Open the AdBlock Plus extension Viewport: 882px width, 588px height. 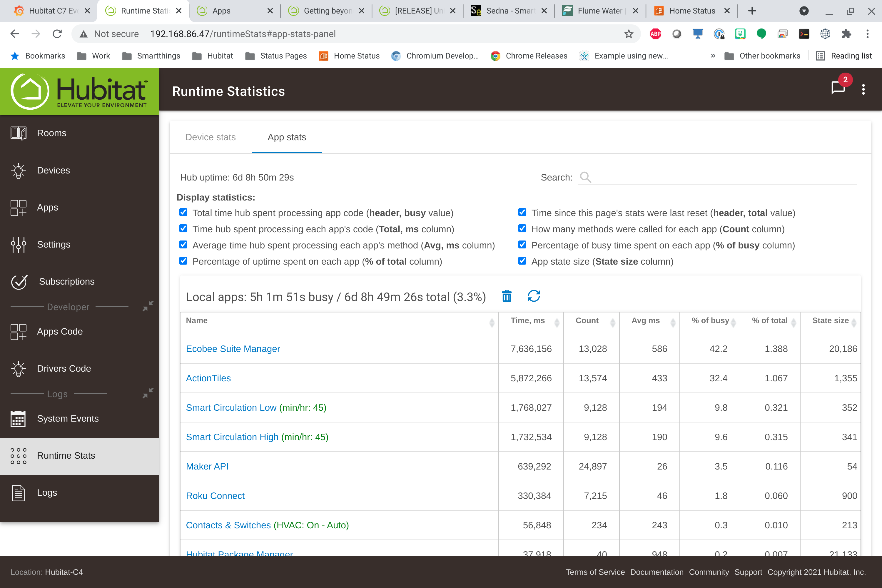pyautogui.click(x=656, y=34)
